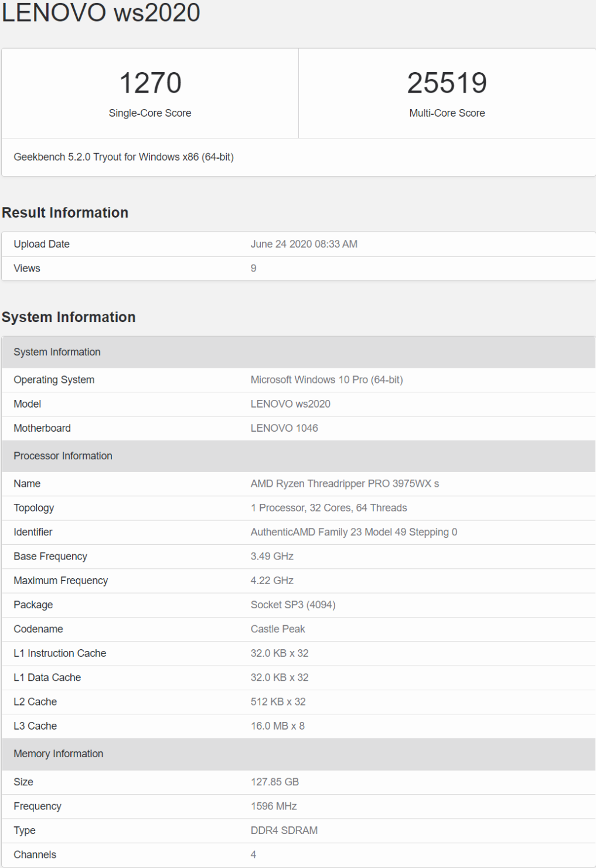Image resolution: width=596 pixels, height=868 pixels.
Task: Click the L3 Cache row label
Action: coord(35,726)
